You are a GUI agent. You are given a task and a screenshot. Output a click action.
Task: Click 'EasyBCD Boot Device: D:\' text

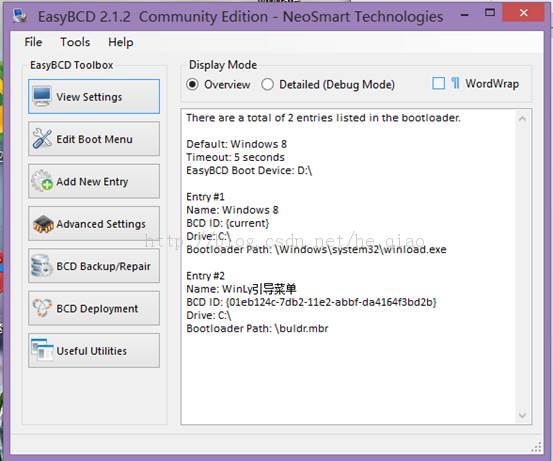coord(249,170)
